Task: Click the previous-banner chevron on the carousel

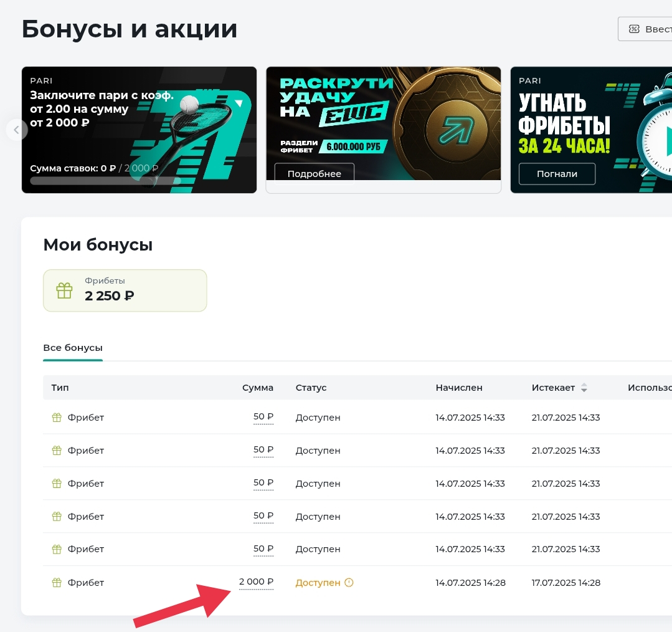Action: click(x=16, y=130)
